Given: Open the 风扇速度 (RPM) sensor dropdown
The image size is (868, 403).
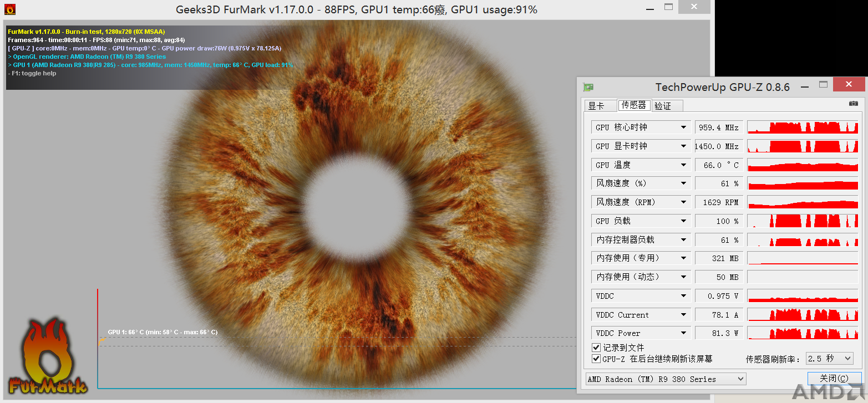Looking at the screenshot, I should pos(684,202).
